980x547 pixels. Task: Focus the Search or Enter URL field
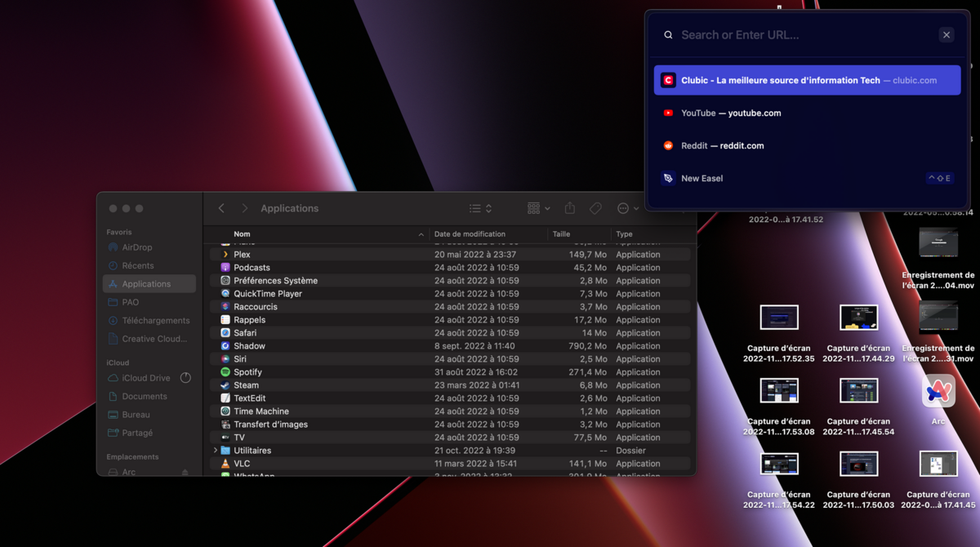(x=804, y=35)
